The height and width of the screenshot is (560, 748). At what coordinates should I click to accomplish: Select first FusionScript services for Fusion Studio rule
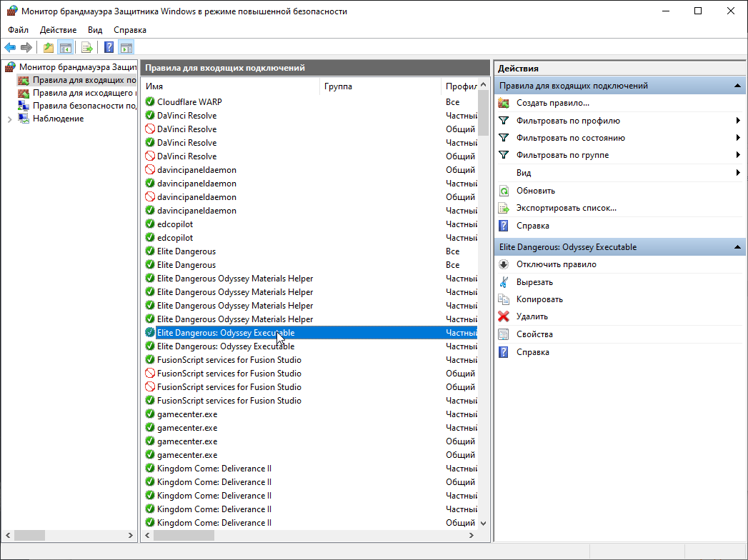coord(310,360)
